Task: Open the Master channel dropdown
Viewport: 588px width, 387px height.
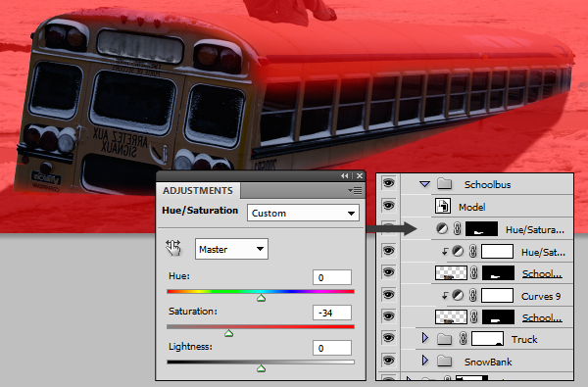Action: point(231,249)
